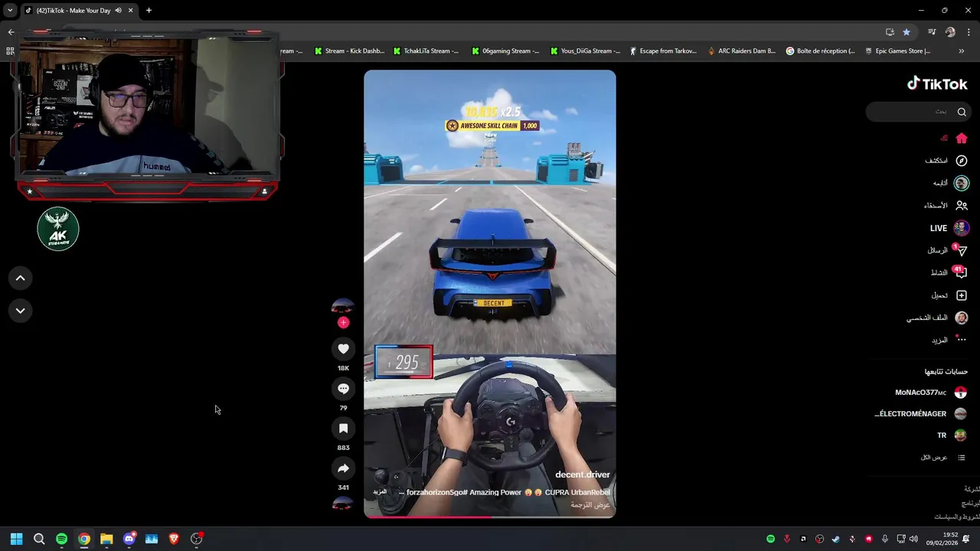
Task: Open the Chrome profile avatar in toolbar
Action: [x=950, y=32]
